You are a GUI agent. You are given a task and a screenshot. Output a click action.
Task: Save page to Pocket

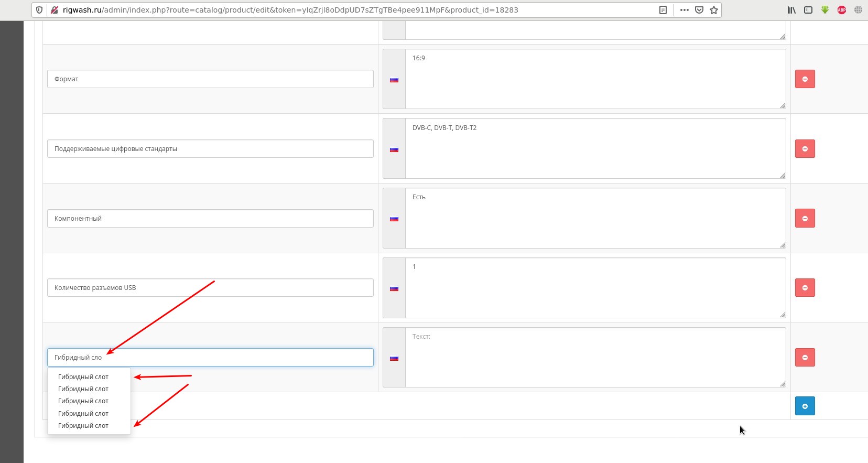(699, 10)
